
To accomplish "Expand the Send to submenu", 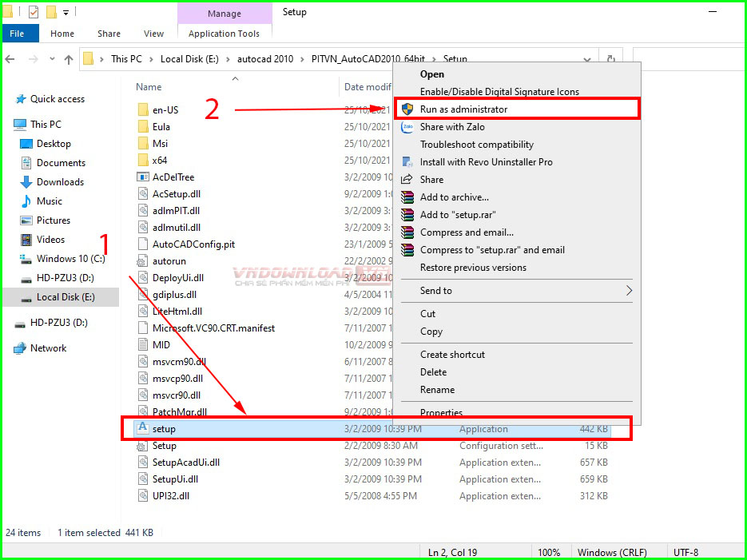I will coord(479,290).
